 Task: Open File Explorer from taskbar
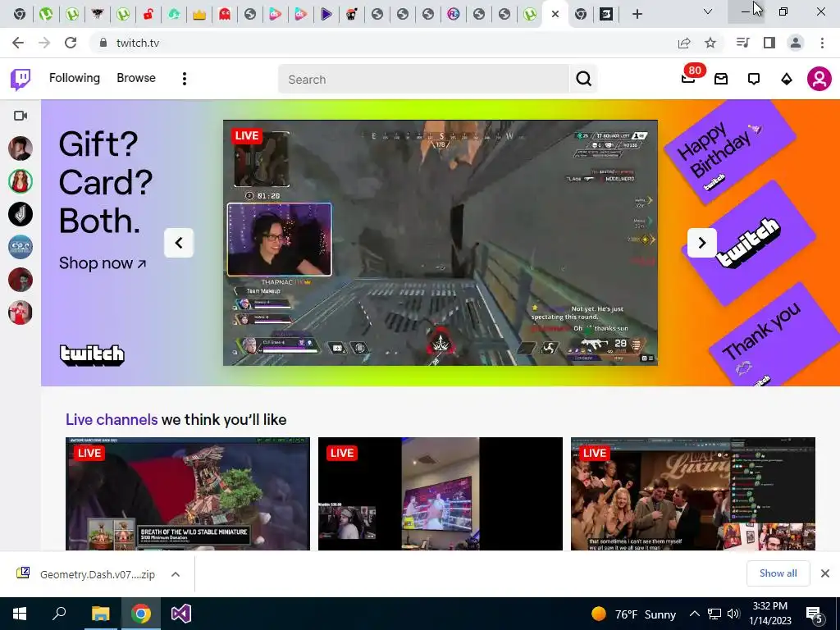100,614
